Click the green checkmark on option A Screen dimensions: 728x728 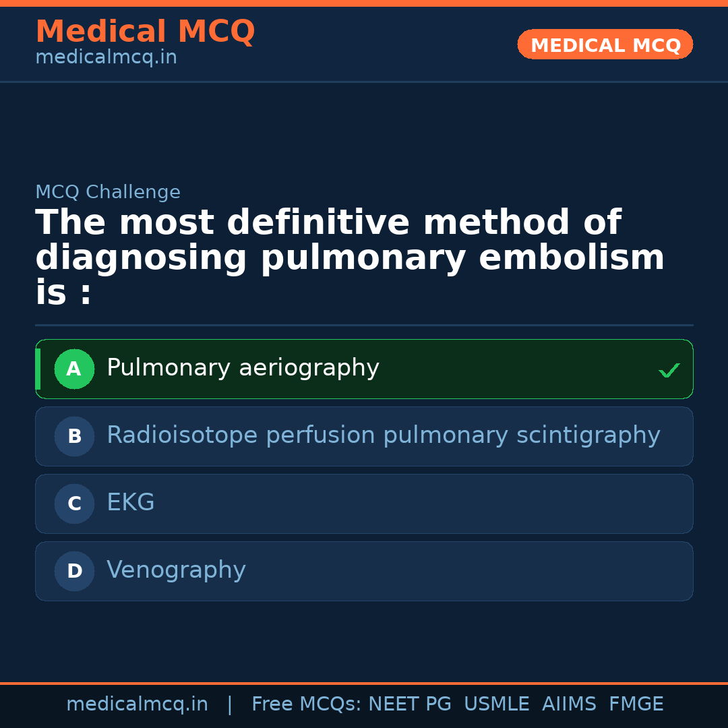[x=669, y=370]
